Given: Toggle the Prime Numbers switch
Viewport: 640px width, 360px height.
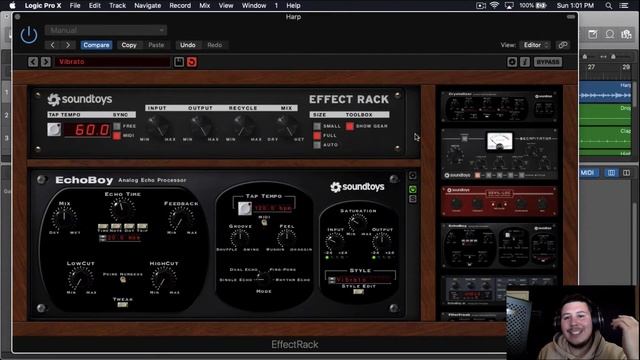Looking at the screenshot, I should 122,279.
